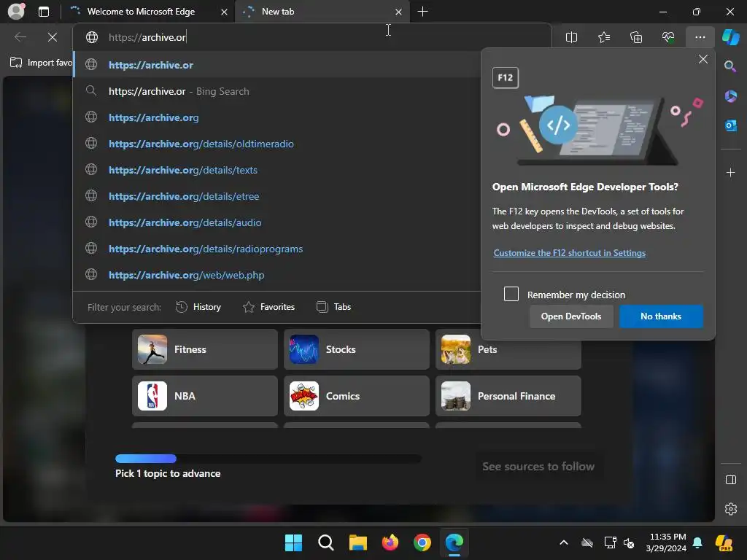Choose archive.org/details/oldtimeradio suggestion
Viewport: 747px width, 560px height.
click(x=276, y=144)
